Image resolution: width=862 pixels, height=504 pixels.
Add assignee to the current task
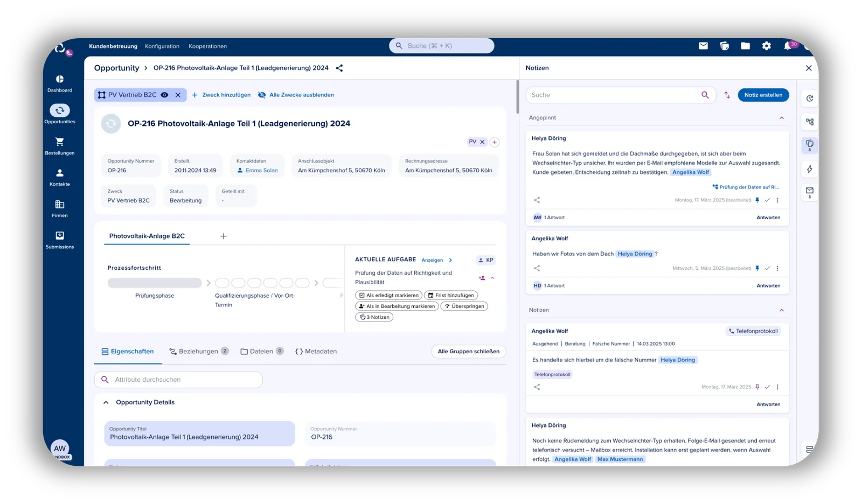tap(482, 278)
